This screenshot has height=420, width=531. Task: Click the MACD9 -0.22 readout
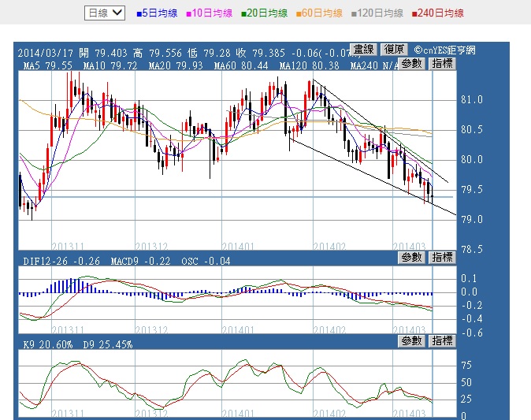tap(140, 261)
